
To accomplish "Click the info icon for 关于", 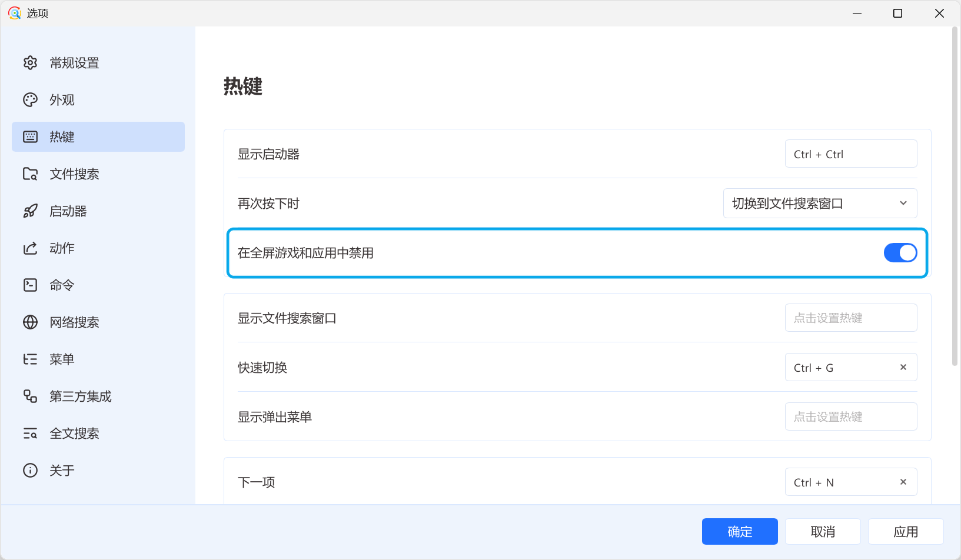I will coord(30,471).
